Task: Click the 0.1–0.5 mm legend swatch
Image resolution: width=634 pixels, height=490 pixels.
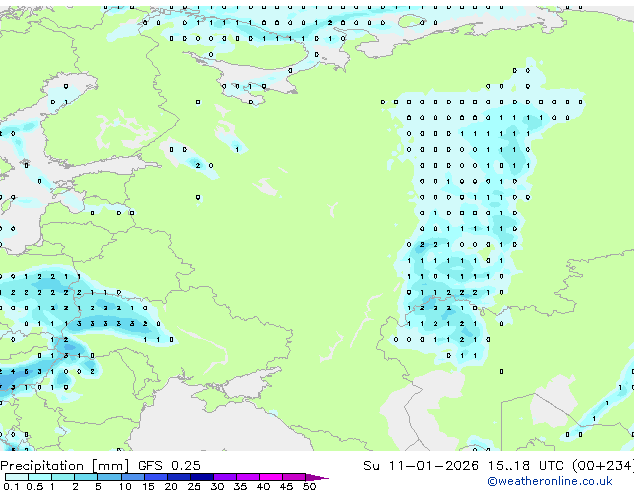Action: click(x=17, y=477)
